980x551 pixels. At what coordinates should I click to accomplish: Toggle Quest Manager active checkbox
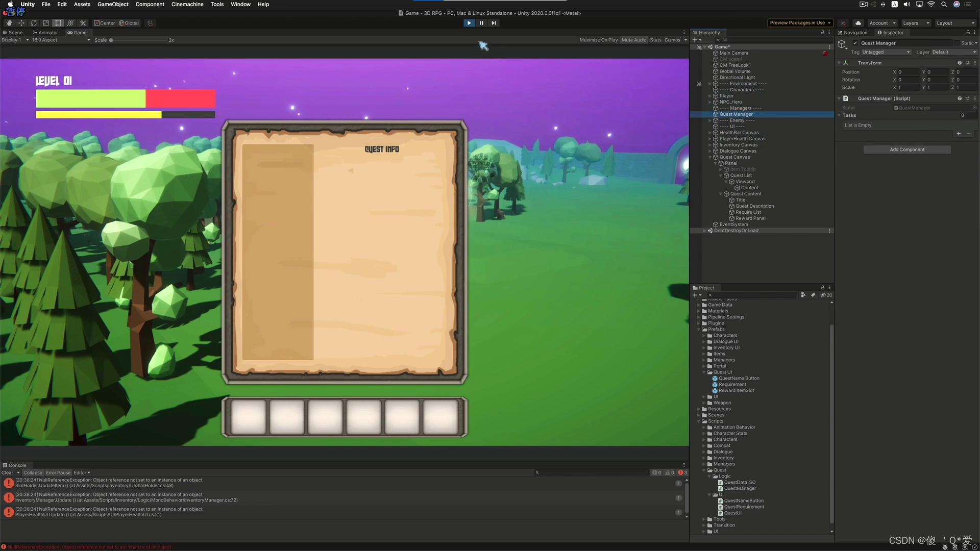[x=855, y=43]
